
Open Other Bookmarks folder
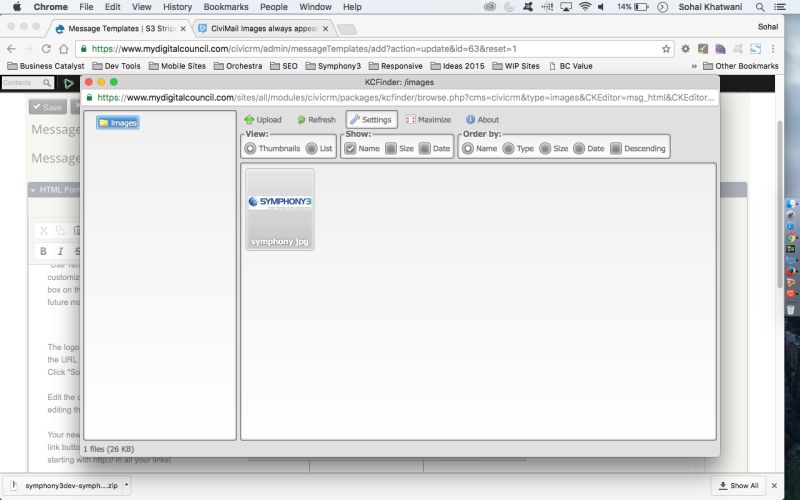point(741,66)
